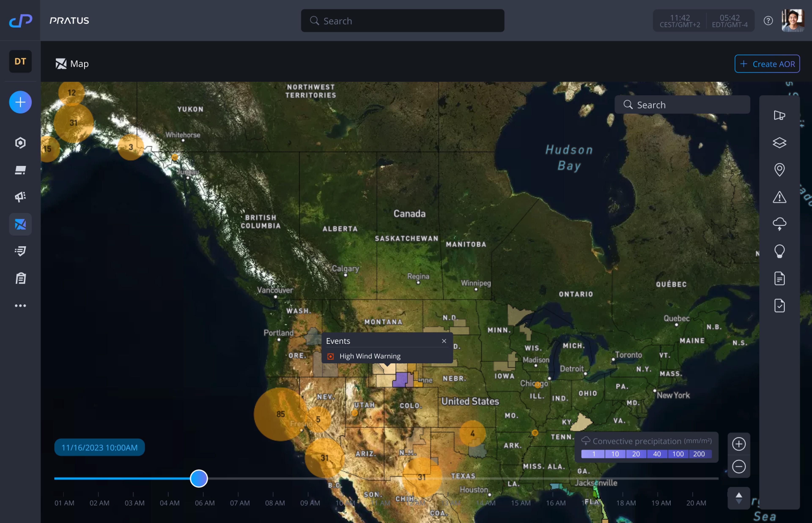
Task: Focus the map panel Search field
Action: (682, 105)
